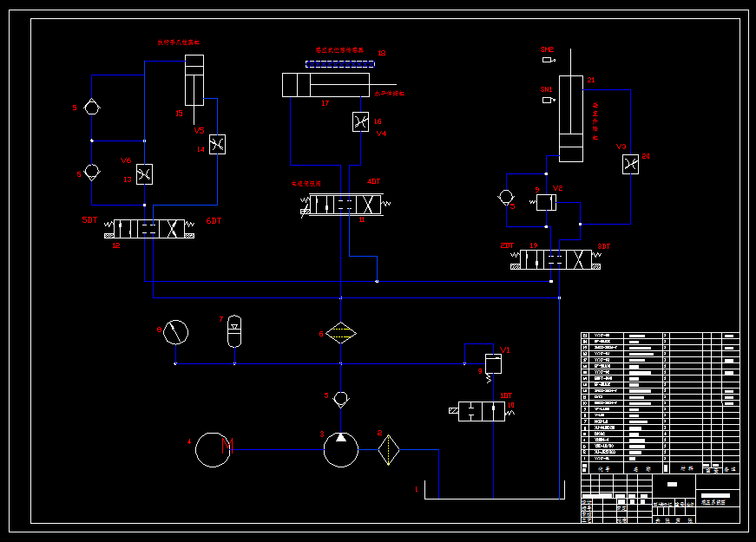Click the V5 valve label

[x=199, y=131]
